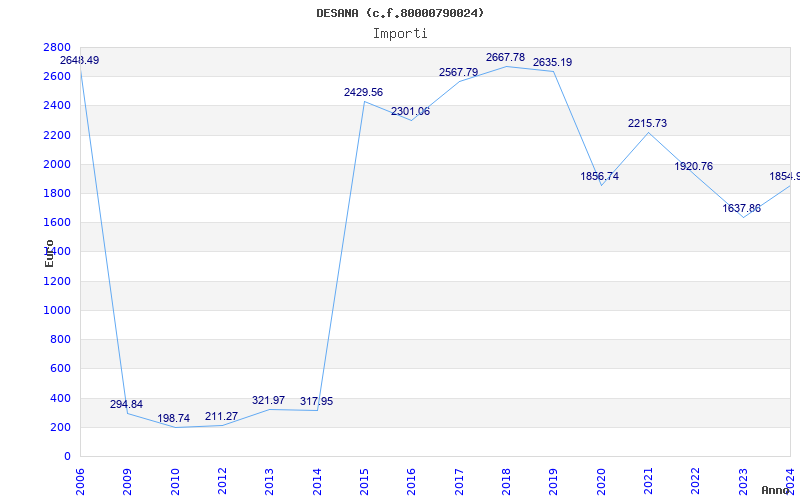
Task: Click the x-axis year 2019
Action: pos(554,482)
